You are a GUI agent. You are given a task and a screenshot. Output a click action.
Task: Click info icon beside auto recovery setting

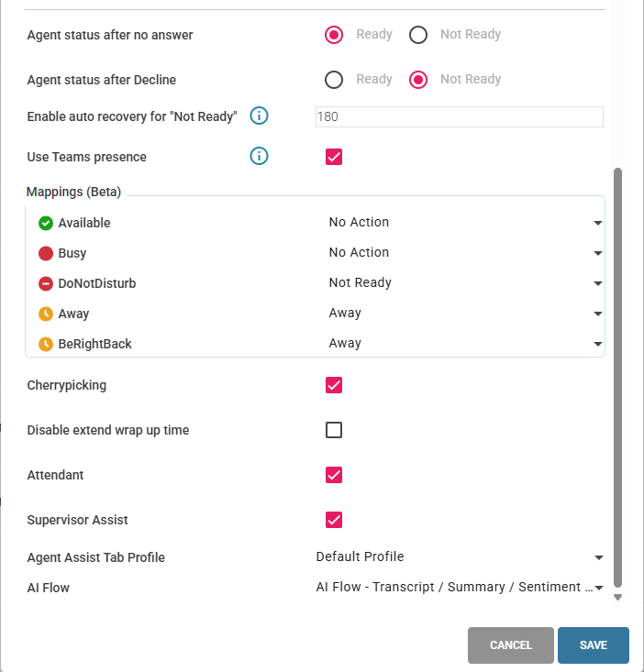click(x=259, y=116)
